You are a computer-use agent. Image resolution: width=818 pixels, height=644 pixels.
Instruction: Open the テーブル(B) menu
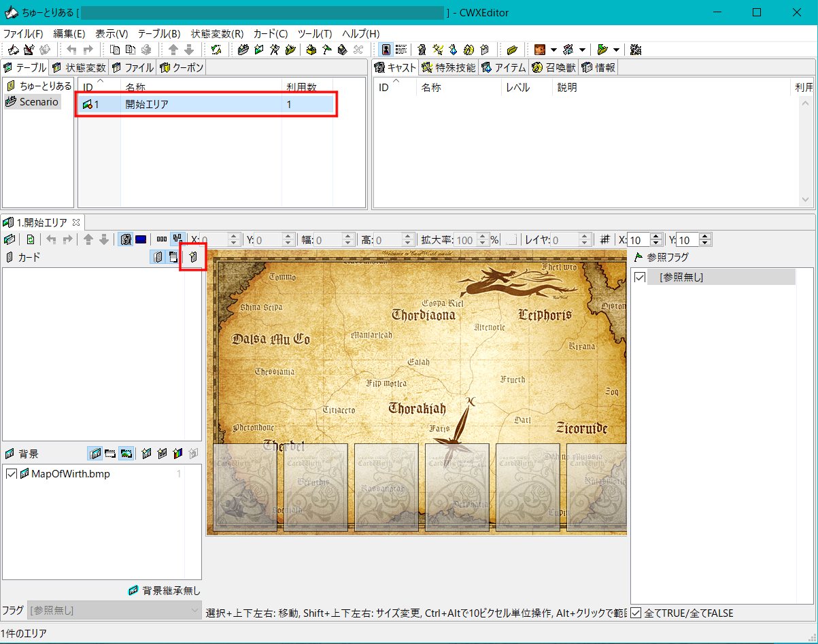pos(159,33)
